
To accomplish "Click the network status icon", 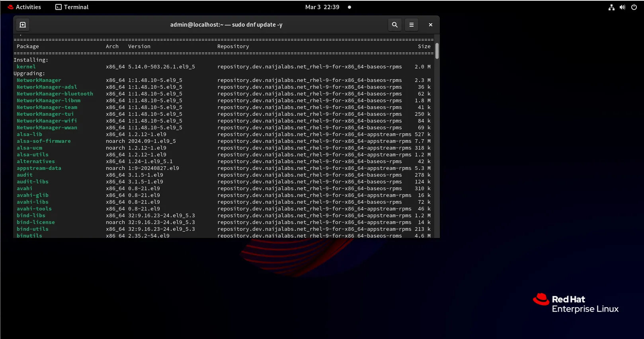I will 611,7.
